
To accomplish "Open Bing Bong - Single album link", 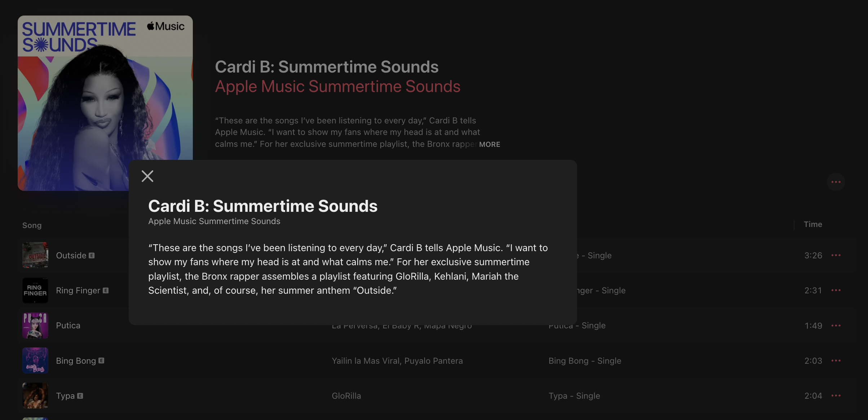I will point(585,361).
